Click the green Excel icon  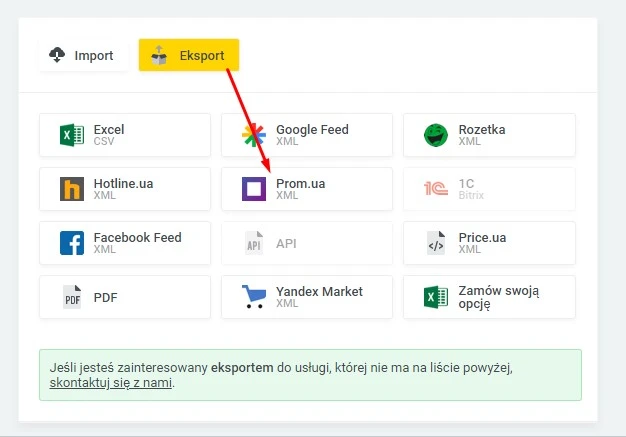(72, 135)
